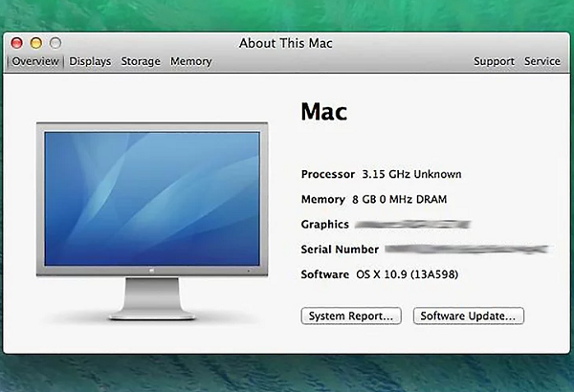The image size is (574, 392).
Task: Click the '3.15 GHz Unknown' processor value
Action: coord(411,174)
